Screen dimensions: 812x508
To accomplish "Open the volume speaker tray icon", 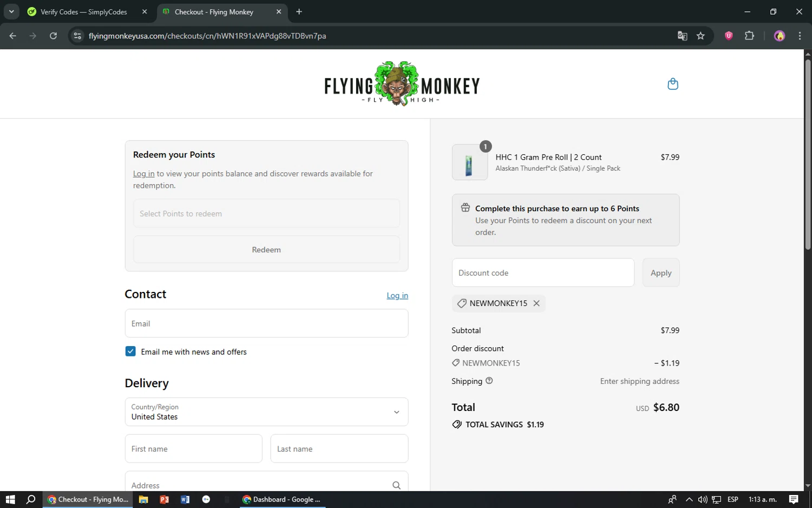I will (703, 499).
